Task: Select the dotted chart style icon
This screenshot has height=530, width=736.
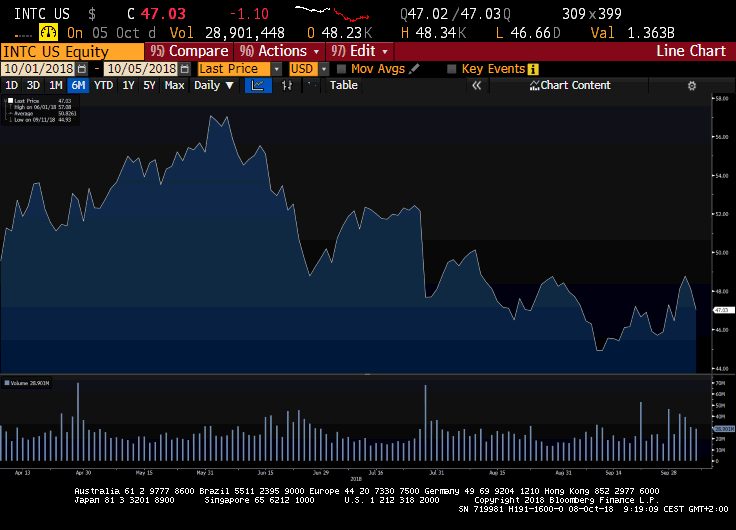Action: click(312, 85)
